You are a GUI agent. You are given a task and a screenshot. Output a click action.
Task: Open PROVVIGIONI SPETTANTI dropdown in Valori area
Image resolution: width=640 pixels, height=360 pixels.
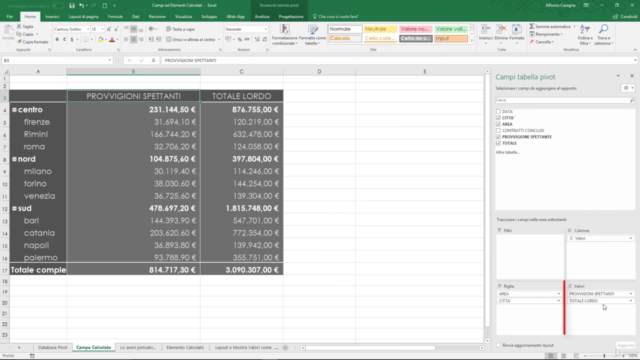tap(631, 294)
